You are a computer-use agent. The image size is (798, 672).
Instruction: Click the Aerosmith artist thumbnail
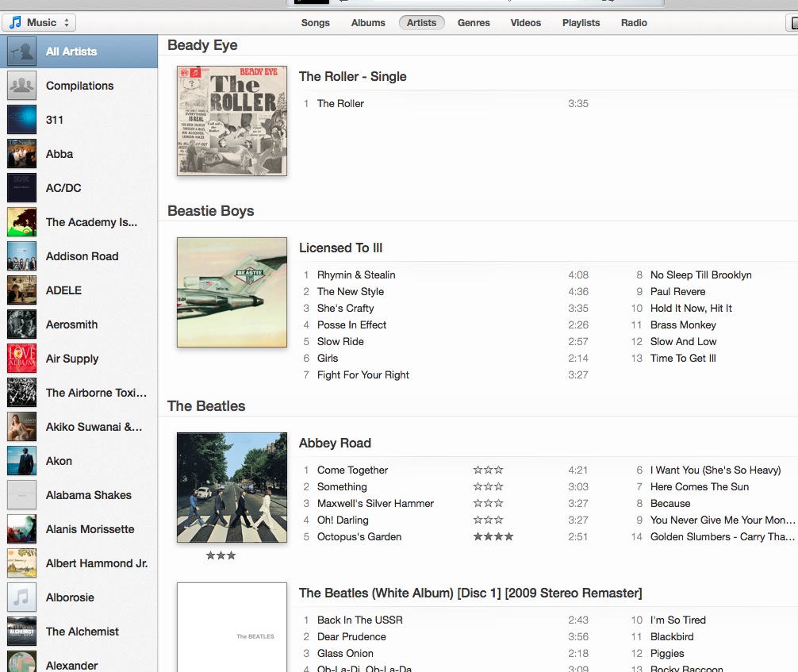click(x=22, y=324)
